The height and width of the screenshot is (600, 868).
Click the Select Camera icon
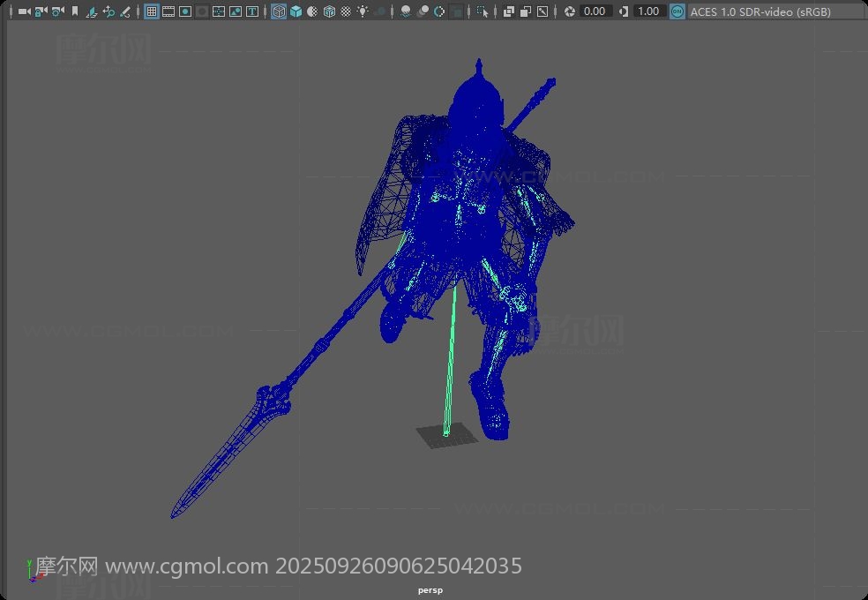coord(24,11)
